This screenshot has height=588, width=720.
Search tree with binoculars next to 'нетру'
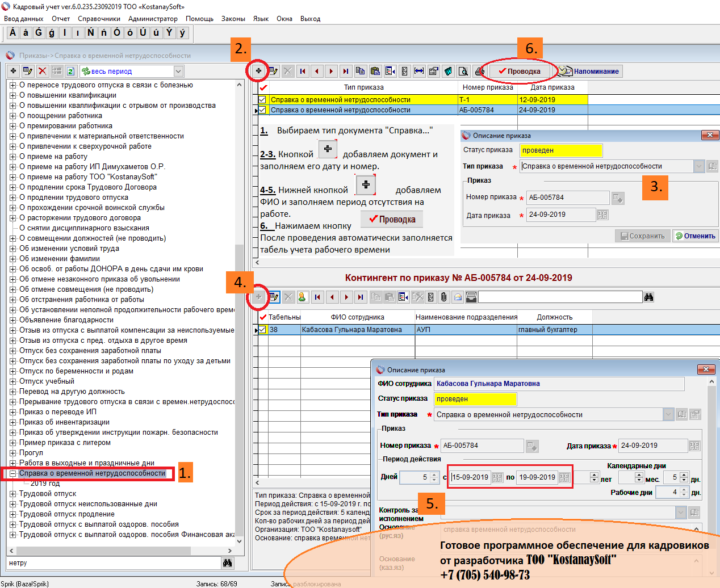click(228, 563)
